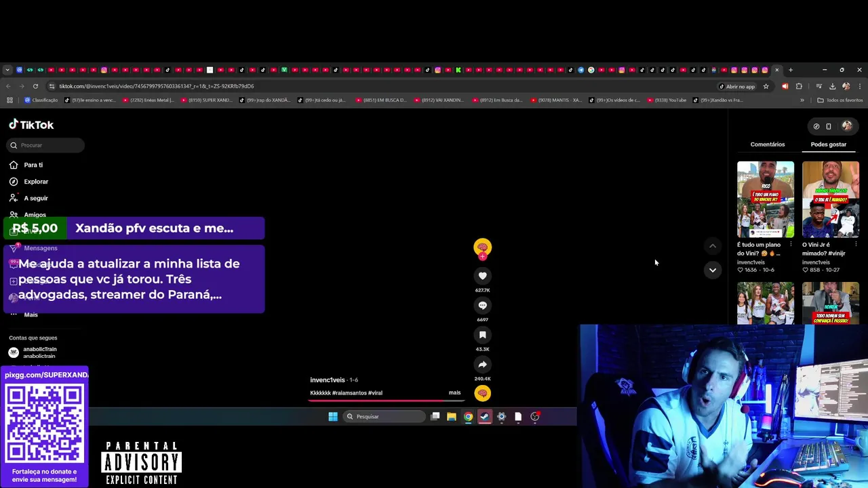Open the tab search dropdown arrow
Image resolution: width=868 pixels, height=488 pixels.
(7, 70)
